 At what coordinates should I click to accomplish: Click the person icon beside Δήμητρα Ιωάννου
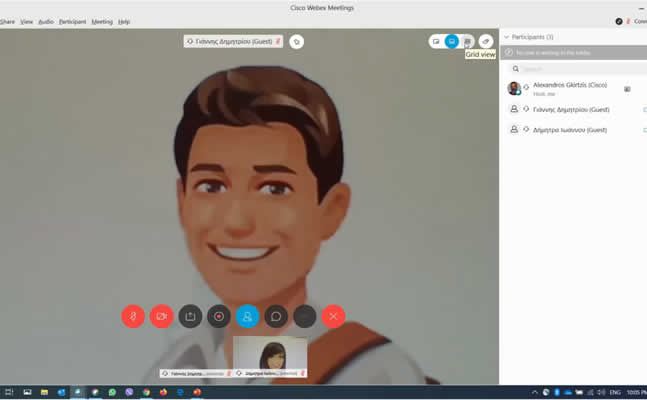click(514, 130)
